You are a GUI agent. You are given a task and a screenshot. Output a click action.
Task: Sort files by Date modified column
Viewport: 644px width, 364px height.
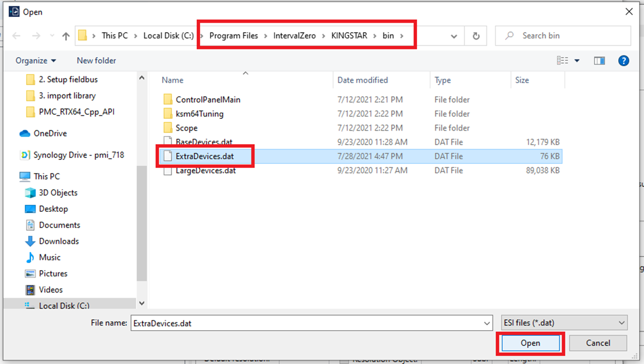pos(362,80)
